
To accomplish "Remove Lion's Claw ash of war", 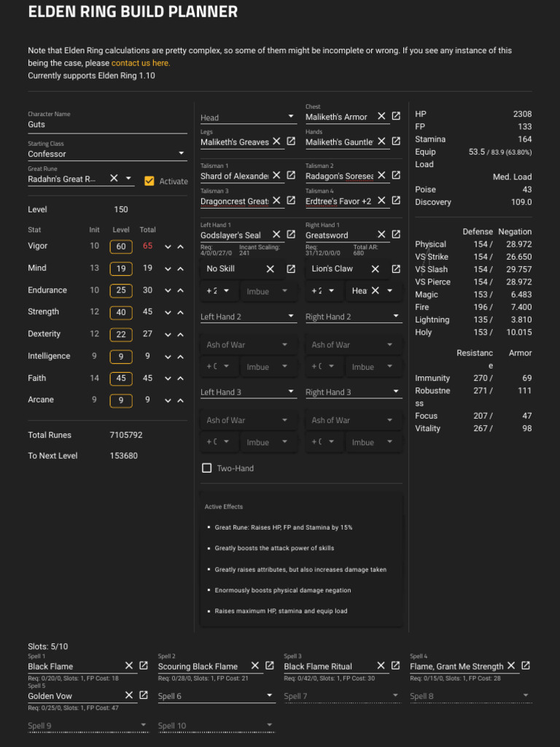I will point(376,269).
